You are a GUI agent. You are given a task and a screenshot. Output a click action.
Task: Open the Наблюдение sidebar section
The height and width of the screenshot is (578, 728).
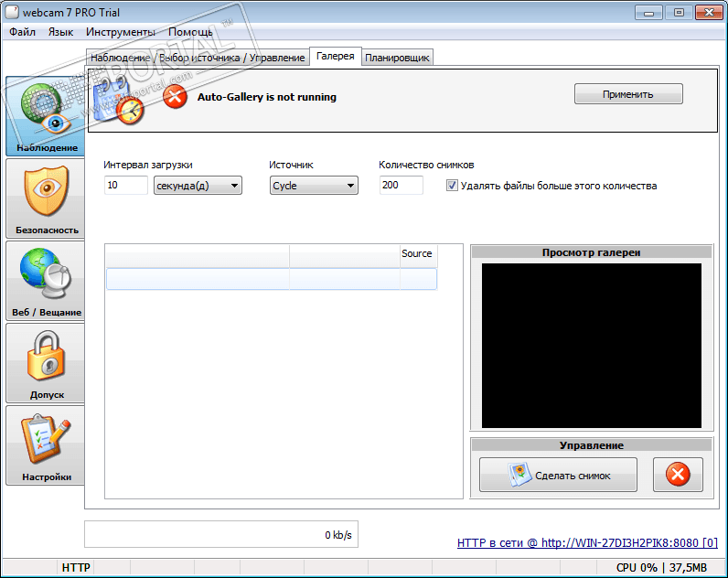tap(45, 116)
